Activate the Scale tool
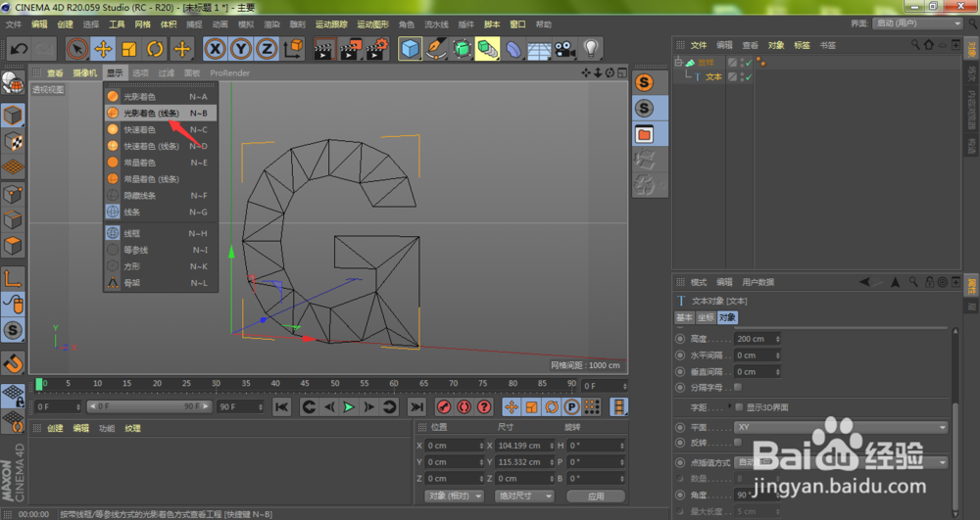The image size is (980, 520). point(129,49)
